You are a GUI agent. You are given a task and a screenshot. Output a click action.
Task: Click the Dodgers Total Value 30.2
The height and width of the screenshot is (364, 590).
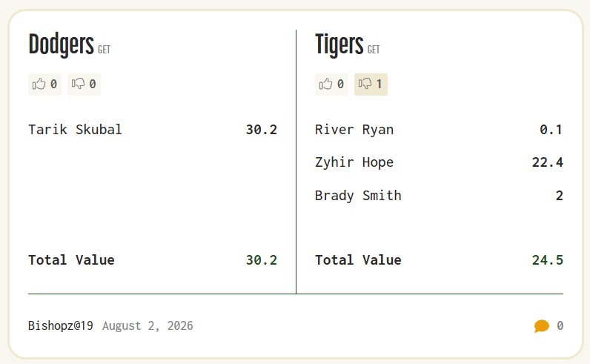[262, 260]
